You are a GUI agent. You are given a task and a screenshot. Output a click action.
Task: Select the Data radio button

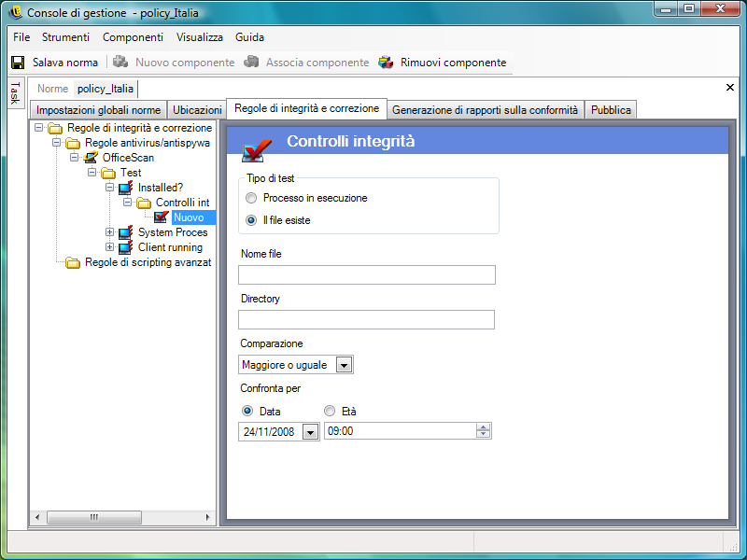247,411
